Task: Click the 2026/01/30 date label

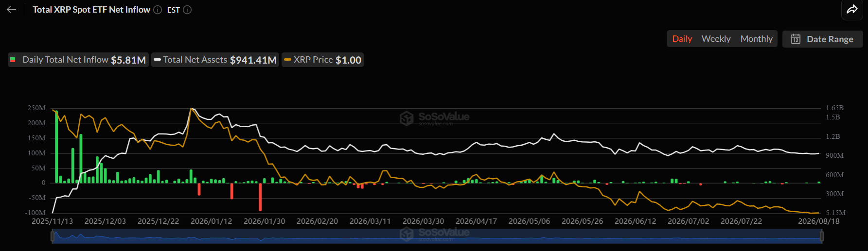Action: [264, 221]
